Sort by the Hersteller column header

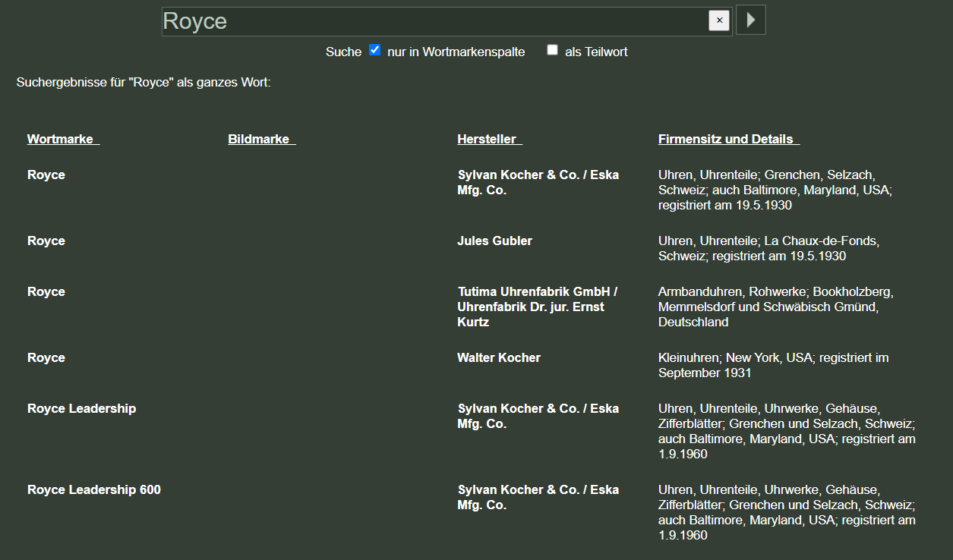tap(489, 139)
